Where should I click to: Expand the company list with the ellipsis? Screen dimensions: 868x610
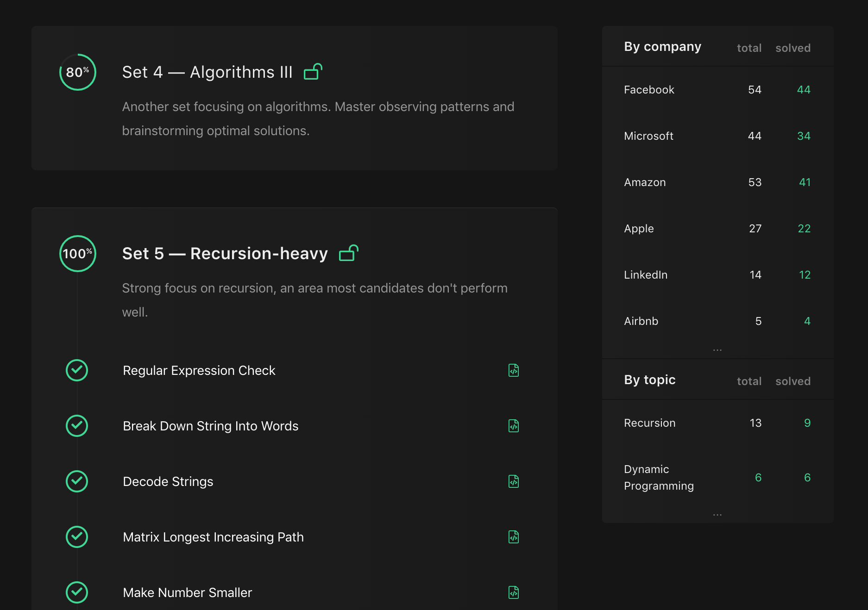pos(717,350)
